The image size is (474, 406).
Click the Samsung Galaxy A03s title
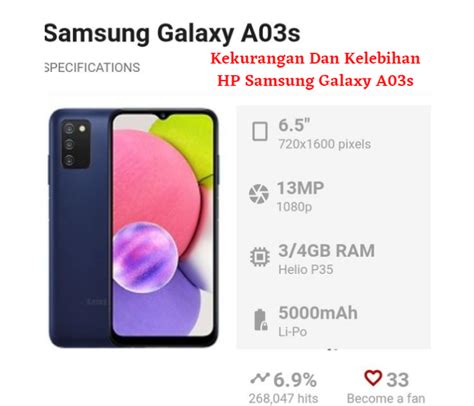point(172,33)
